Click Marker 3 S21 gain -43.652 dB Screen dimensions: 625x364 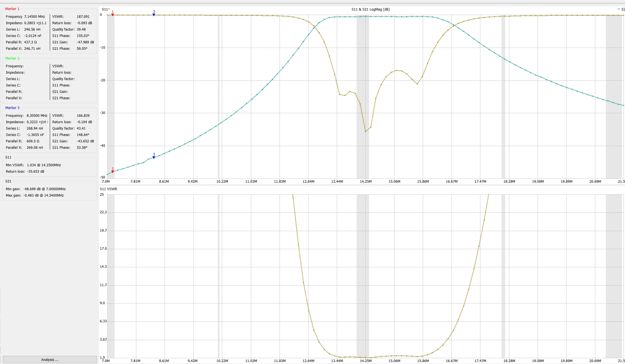[85, 141]
